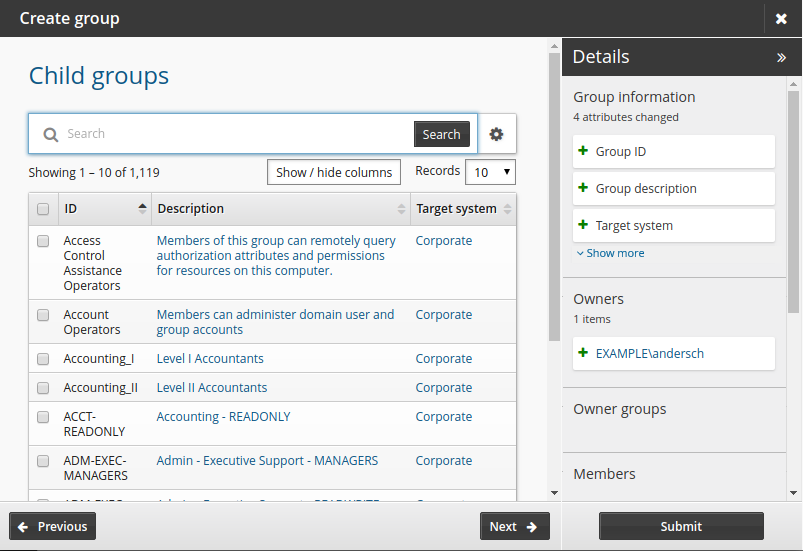
Task: Check the box for Account Operators row
Action: click(43, 315)
